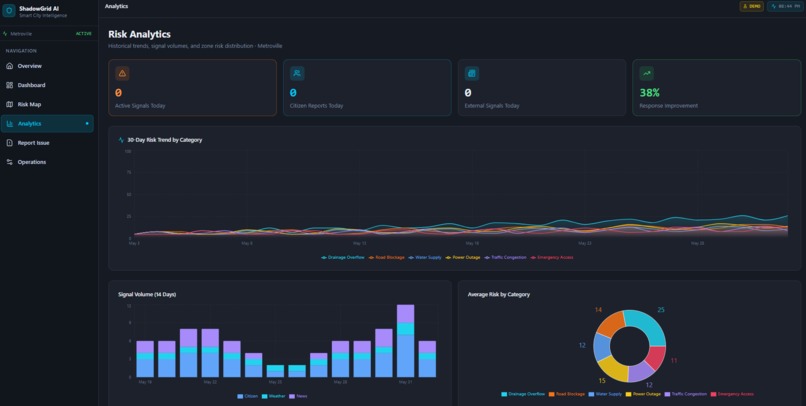Screen dimensions: 806x406
Task: Click the ShadowGrid AI logo icon
Action: click(x=9, y=11)
